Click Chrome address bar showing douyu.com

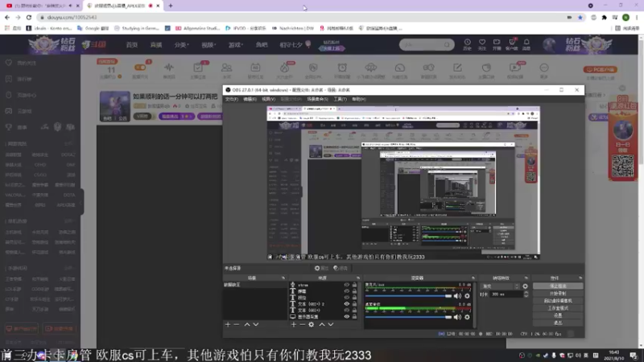click(x=302, y=17)
